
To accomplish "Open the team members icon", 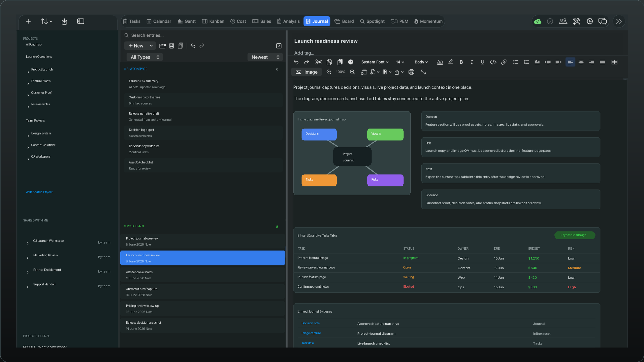I will [x=563, y=21].
